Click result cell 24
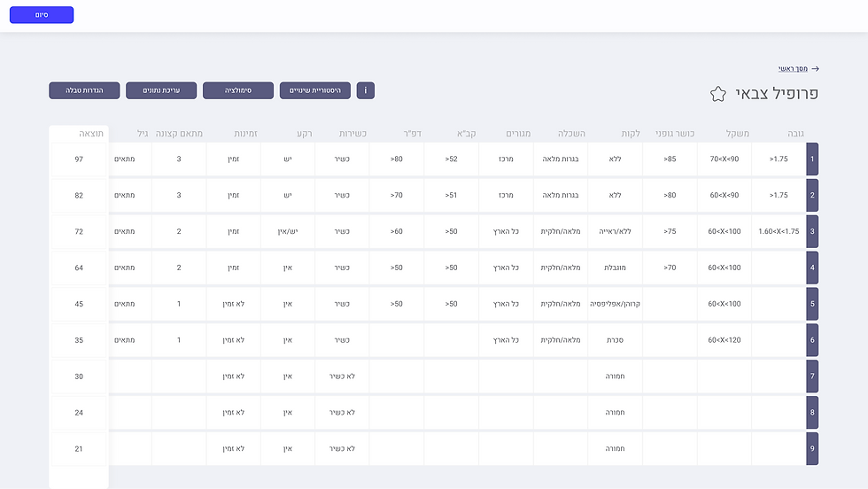Image resolution: width=868 pixels, height=489 pixels. 79,413
